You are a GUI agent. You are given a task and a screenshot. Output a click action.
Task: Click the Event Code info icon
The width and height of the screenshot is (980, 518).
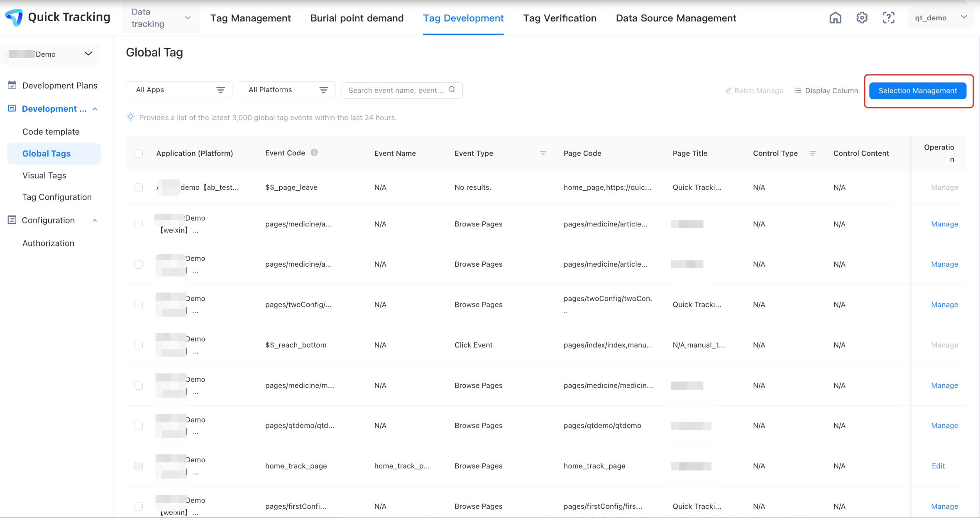pos(314,152)
